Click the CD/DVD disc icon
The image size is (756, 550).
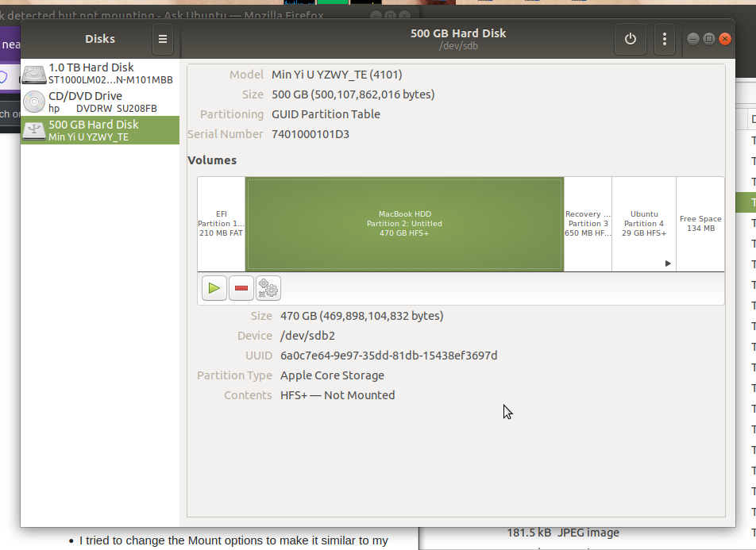pos(34,102)
